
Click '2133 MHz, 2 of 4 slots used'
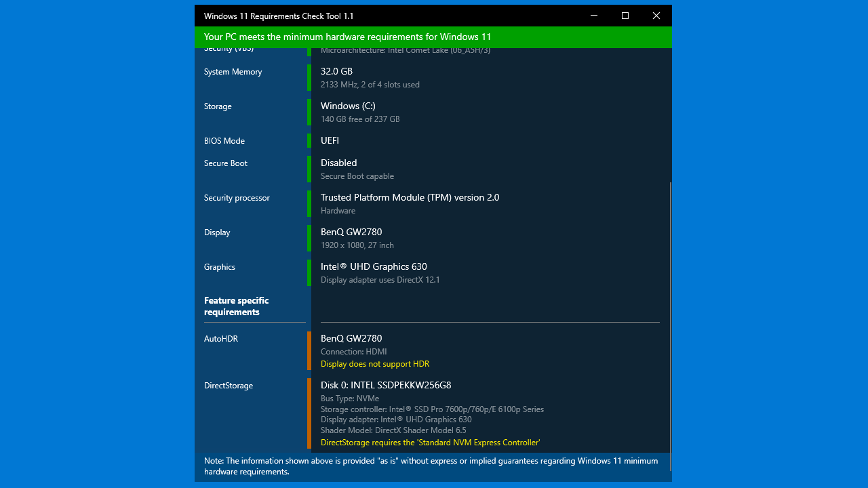click(370, 85)
